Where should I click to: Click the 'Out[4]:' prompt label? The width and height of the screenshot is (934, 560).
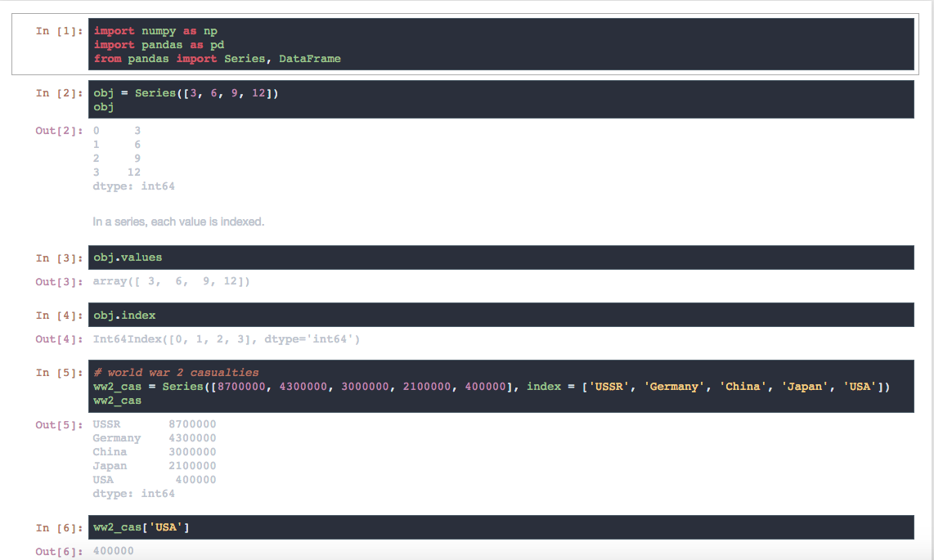(x=59, y=339)
